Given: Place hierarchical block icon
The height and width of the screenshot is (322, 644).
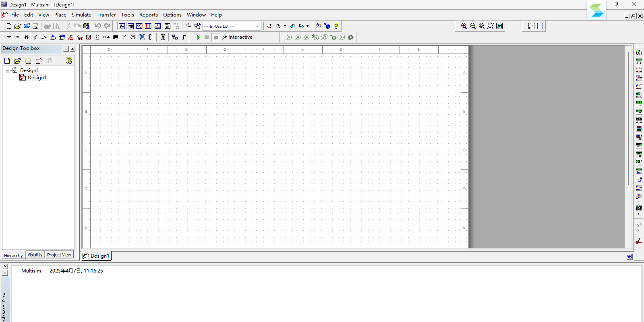Looking at the screenshot, I should tap(175, 37).
